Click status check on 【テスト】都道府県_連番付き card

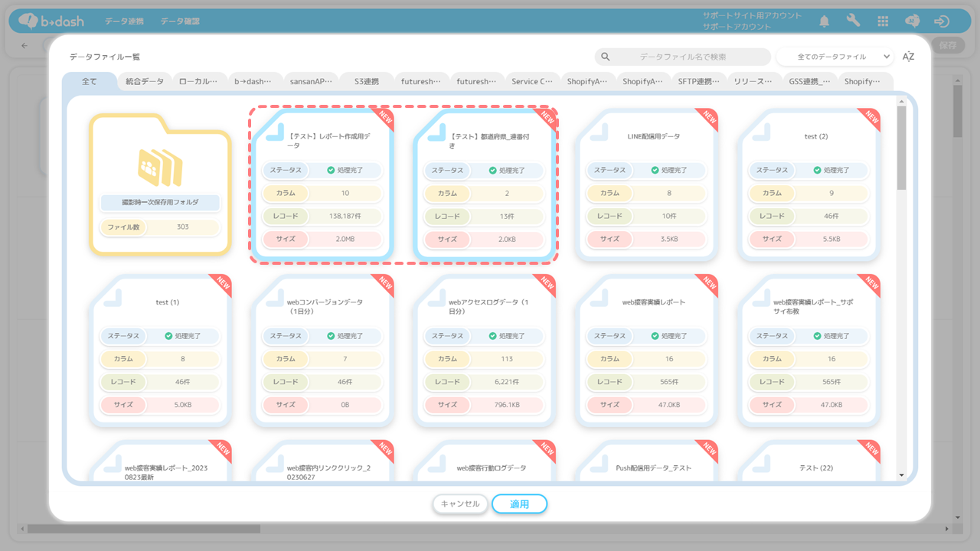pyautogui.click(x=492, y=170)
